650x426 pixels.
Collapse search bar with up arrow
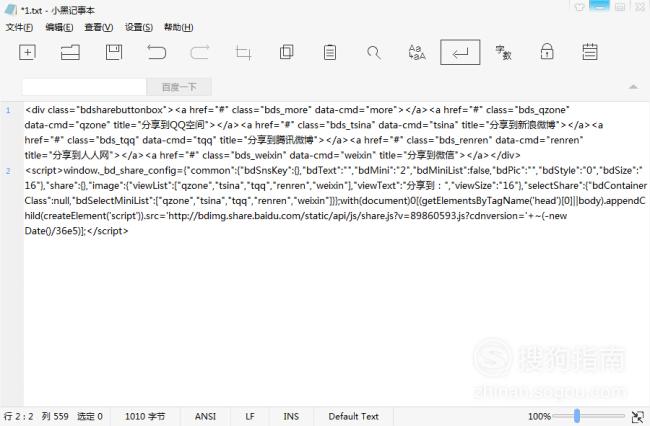(633, 87)
